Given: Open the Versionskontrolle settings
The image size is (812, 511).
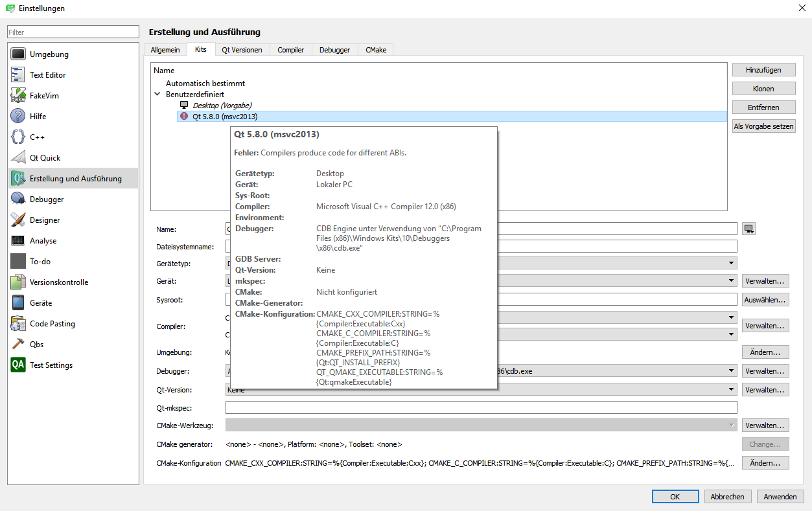Looking at the screenshot, I should 58,282.
